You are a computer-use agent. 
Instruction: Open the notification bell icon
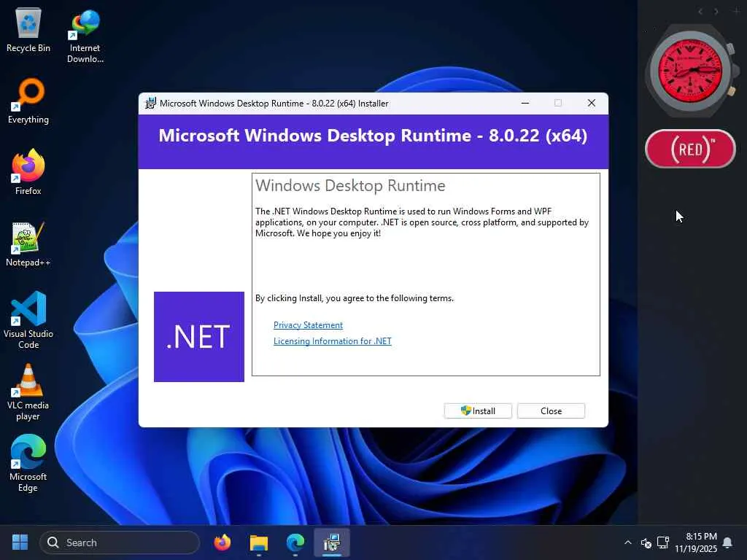point(727,542)
